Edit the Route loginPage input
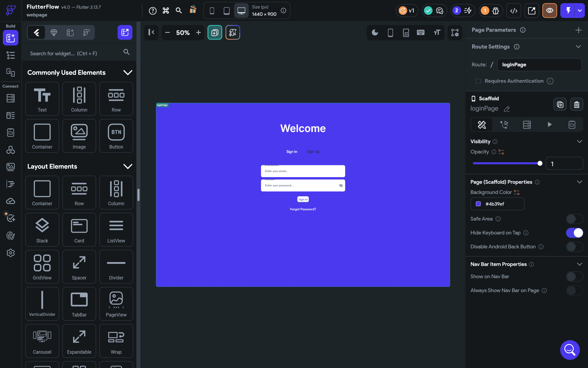Screen dimensions: 588x368 click(x=539, y=65)
